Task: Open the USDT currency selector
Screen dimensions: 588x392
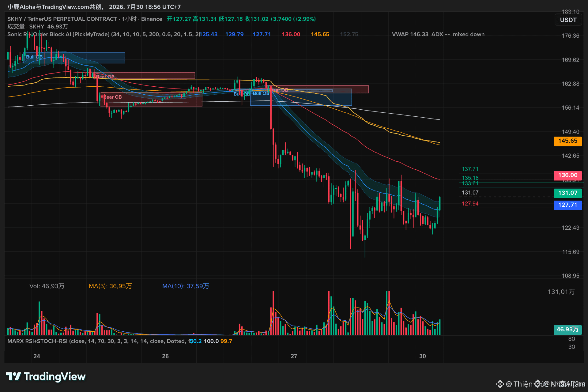Action: tap(568, 20)
